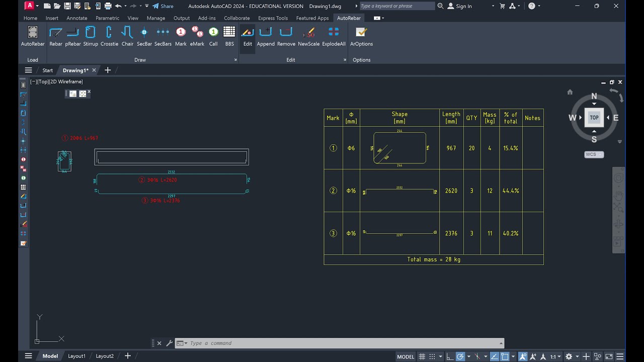
Task: Toggle snap mode in status bar
Action: [432, 356]
